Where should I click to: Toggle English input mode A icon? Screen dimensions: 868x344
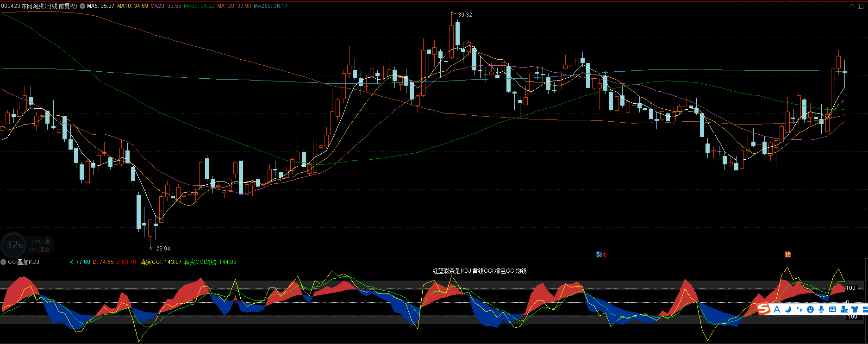point(777,309)
